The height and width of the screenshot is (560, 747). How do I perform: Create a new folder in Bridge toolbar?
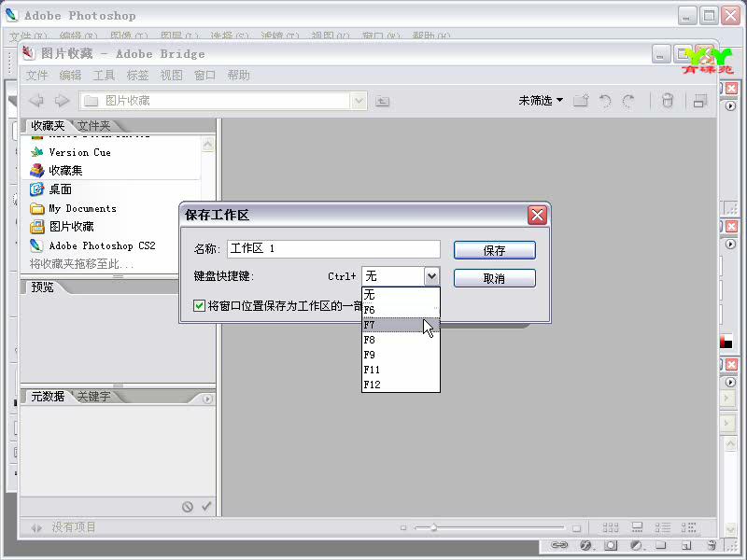pyautogui.click(x=581, y=101)
